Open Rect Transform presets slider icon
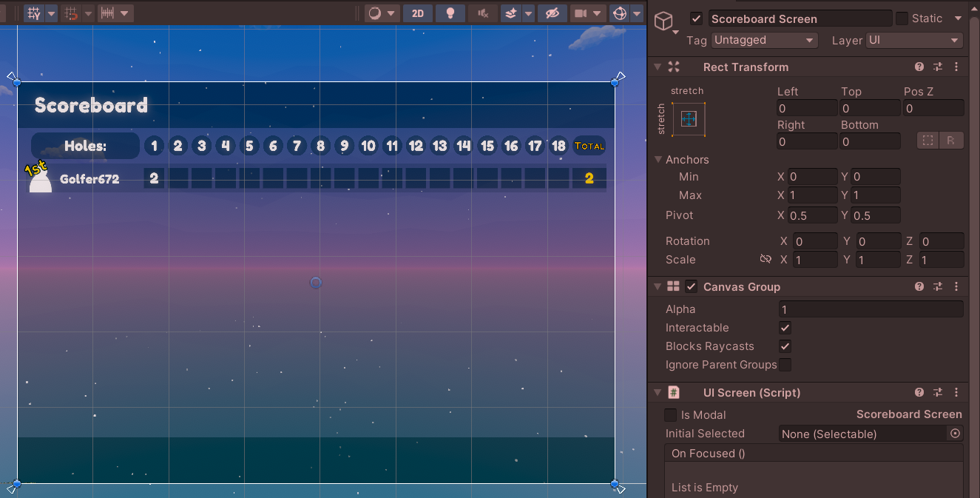980x498 pixels. click(938, 67)
